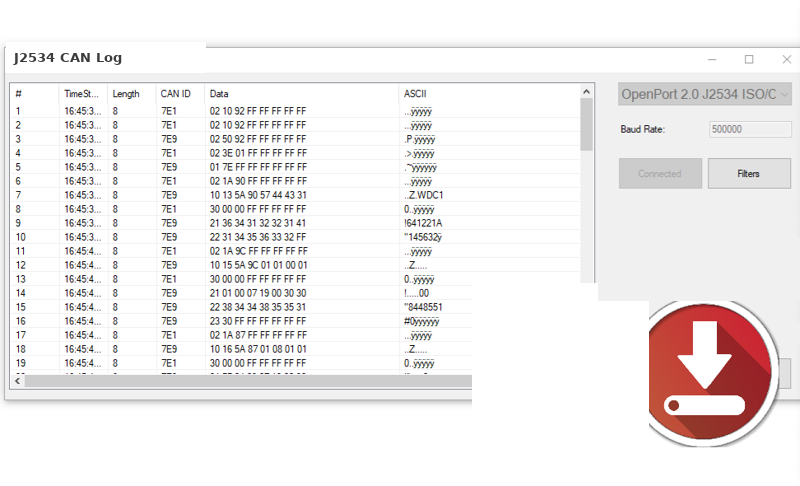800x486 pixels.
Task: Click timestamp in row 11
Action: pyautogui.click(x=83, y=251)
